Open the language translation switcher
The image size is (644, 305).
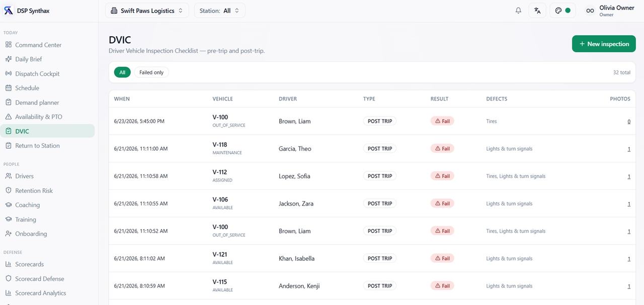click(x=537, y=11)
